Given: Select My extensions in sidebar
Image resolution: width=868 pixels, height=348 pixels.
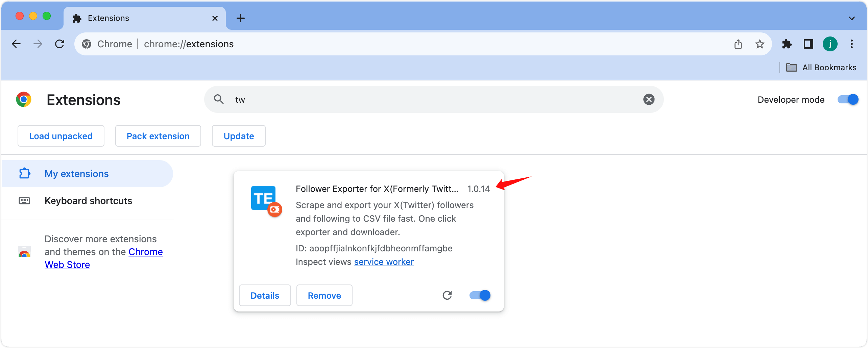Looking at the screenshot, I should [x=87, y=174].
